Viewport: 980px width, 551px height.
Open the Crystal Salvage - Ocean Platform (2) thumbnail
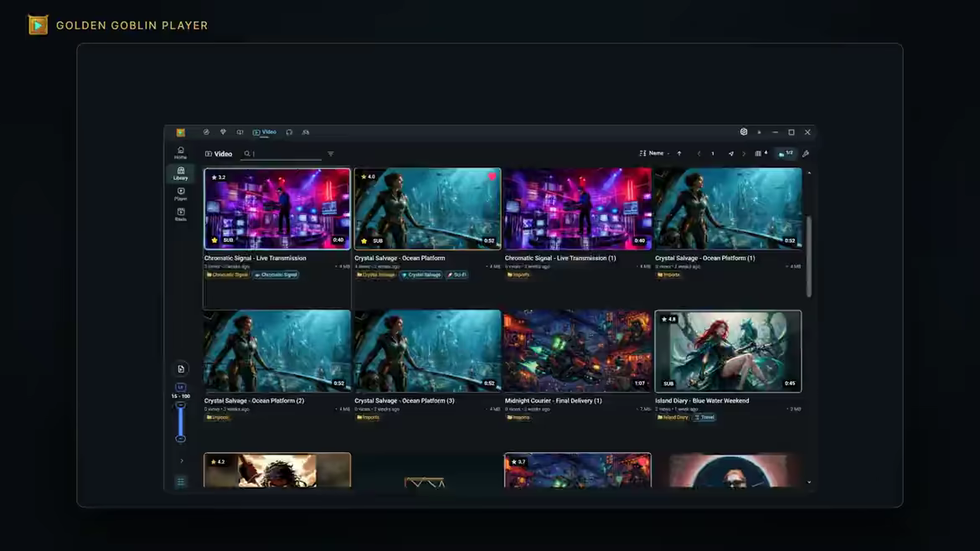pos(277,351)
